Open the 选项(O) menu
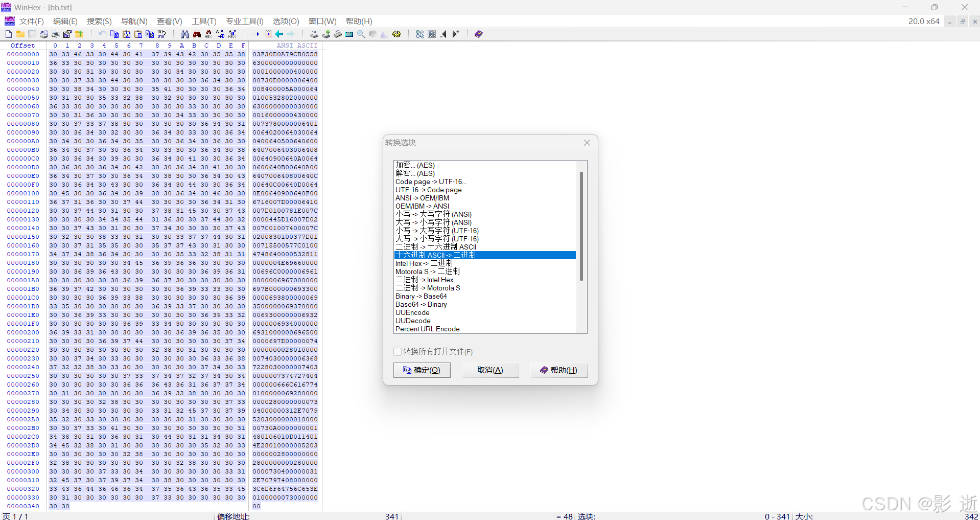 (285, 21)
